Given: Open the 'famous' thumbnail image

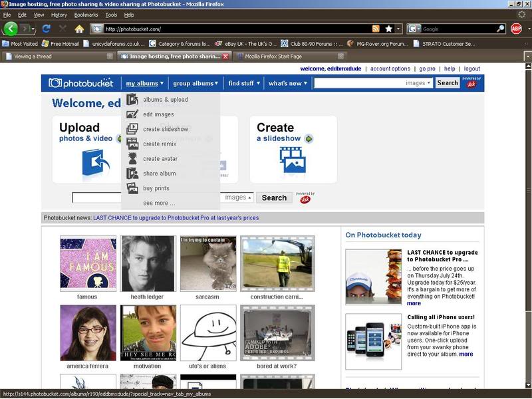Looking at the screenshot, I should pyautogui.click(x=88, y=263).
